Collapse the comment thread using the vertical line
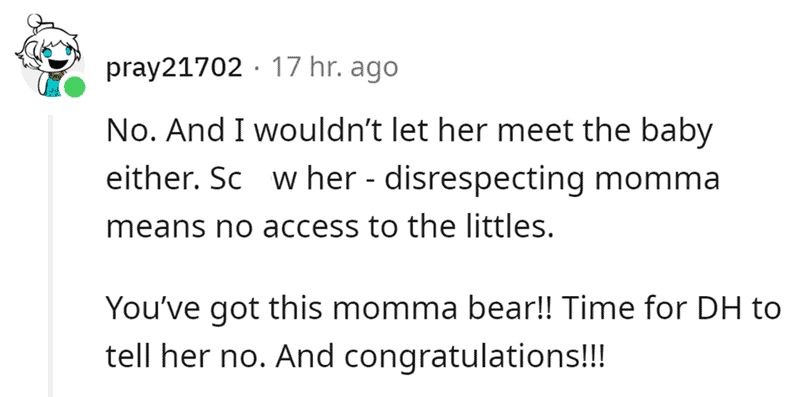The height and width of the screenshot is (397, 800). tap(51, 256)
